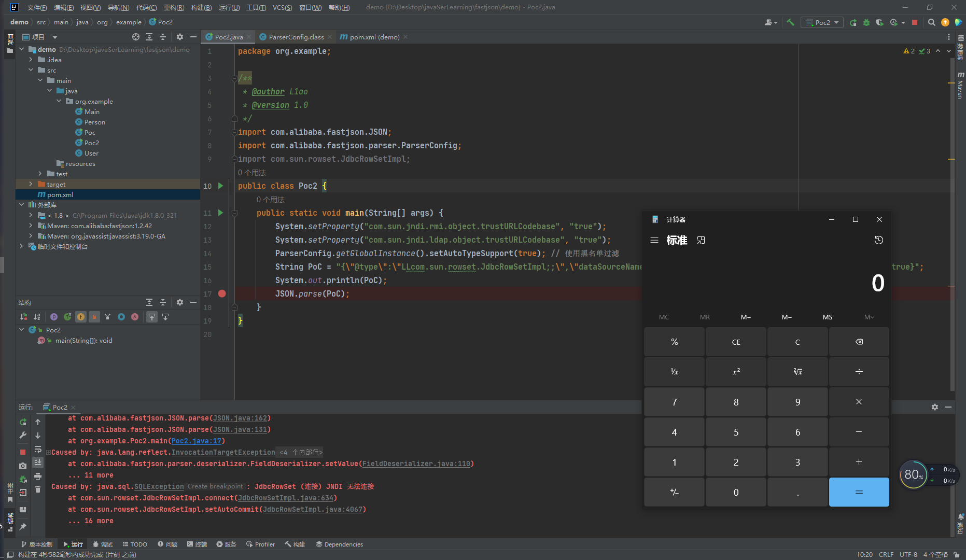966x560 pixels.
Task: Click the orange IDE update arrow icon
Action: click(945, 22)
